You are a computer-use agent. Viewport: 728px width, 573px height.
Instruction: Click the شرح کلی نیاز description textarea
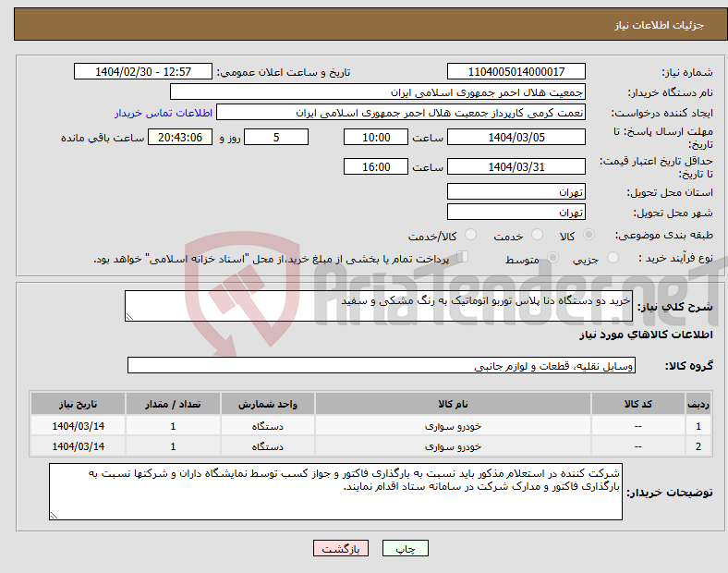pyautogui.click(x=379, y=306)
